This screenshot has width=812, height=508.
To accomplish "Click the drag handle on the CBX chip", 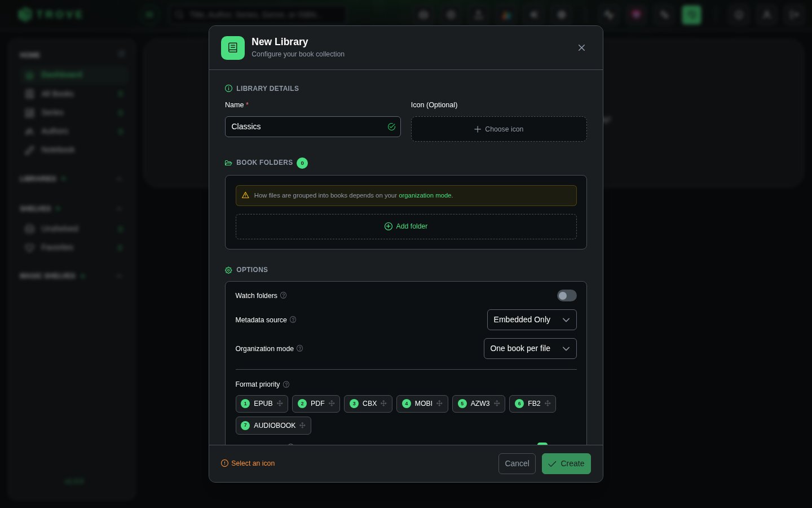I will tap(383, 404).
